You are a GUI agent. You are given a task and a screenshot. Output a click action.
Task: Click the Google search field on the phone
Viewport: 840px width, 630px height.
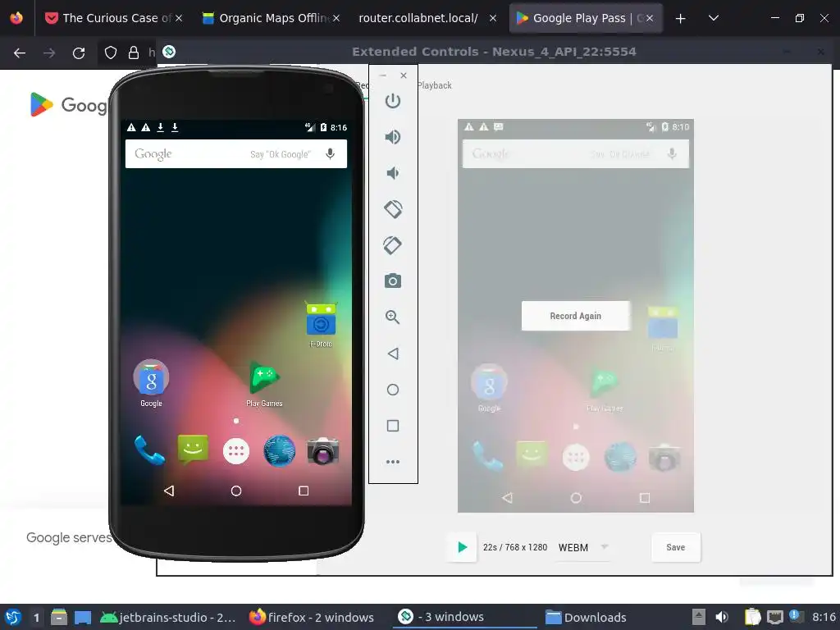pyautogui.click(x=236, y=153)
